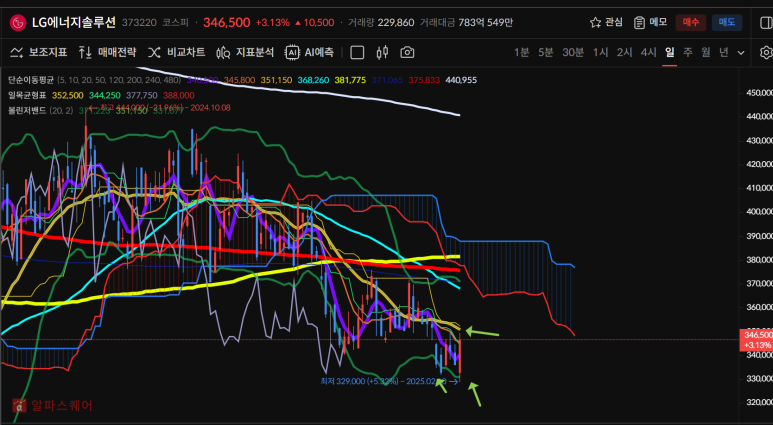Screen dimensions: 773x425
Task: Click the 볼린저밴드 indicator label
Action: [27, 110]
